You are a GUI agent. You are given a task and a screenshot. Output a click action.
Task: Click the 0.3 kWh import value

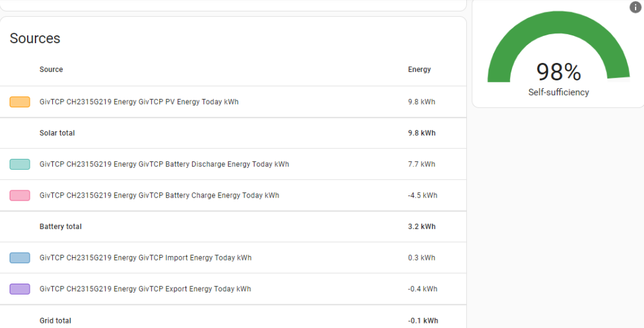point(421,257)
